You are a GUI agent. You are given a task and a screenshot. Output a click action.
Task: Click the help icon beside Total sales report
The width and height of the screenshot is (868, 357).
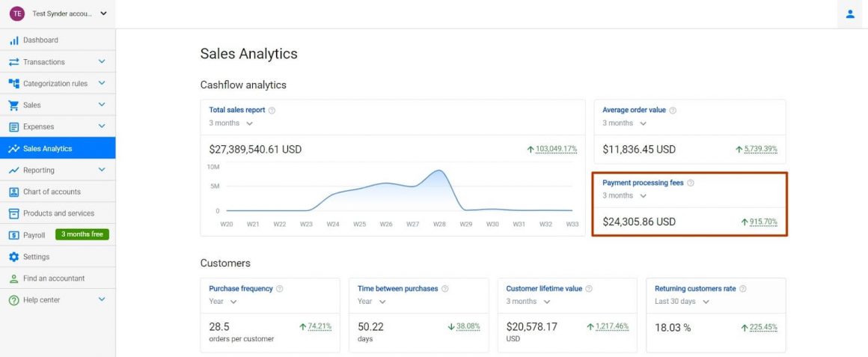(x=272, y=110)
